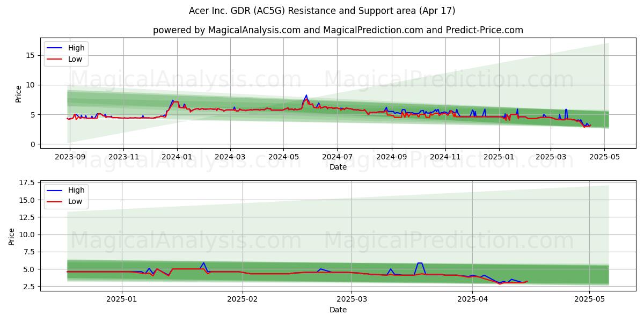Viewport: 644px width, 322px height.
Task: Click the '5.0' price tick in lower chart
Action: pos(30,269)
